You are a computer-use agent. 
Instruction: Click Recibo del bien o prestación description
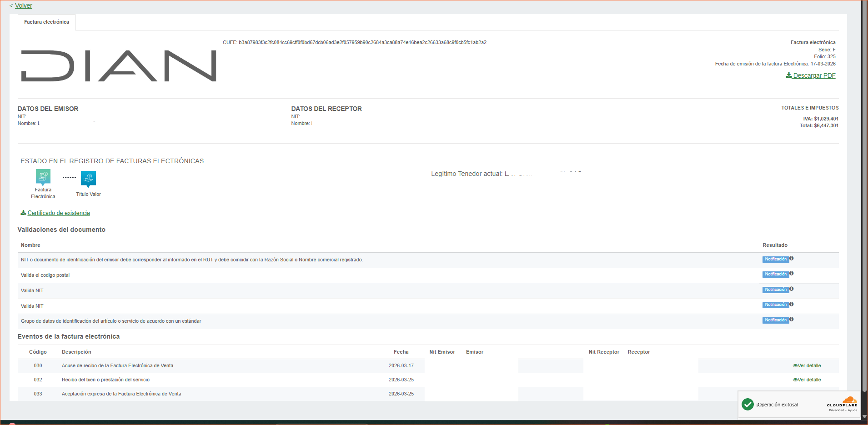105,380
